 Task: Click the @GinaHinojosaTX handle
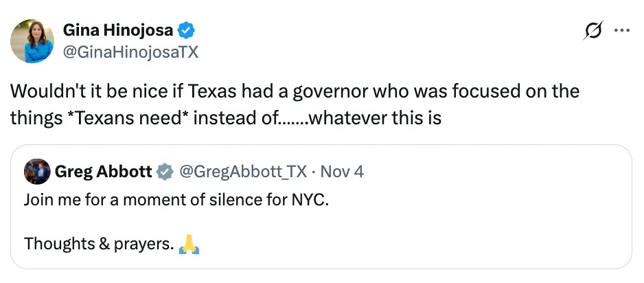[x=130, y=51]
